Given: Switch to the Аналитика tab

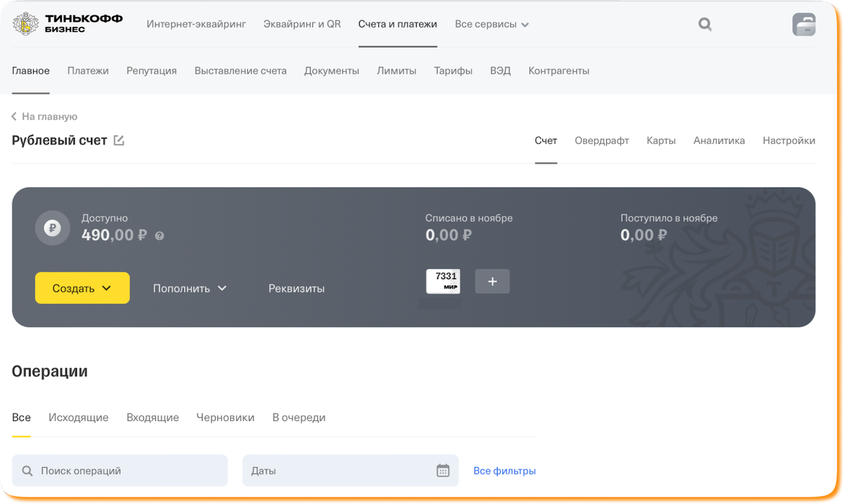Looking at the screenshot, I should point(719,141).
